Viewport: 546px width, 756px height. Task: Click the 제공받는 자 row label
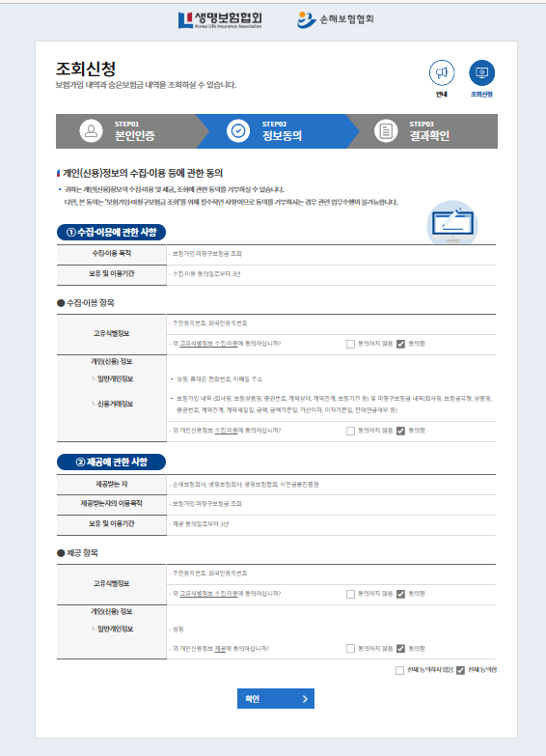[111, 484]
